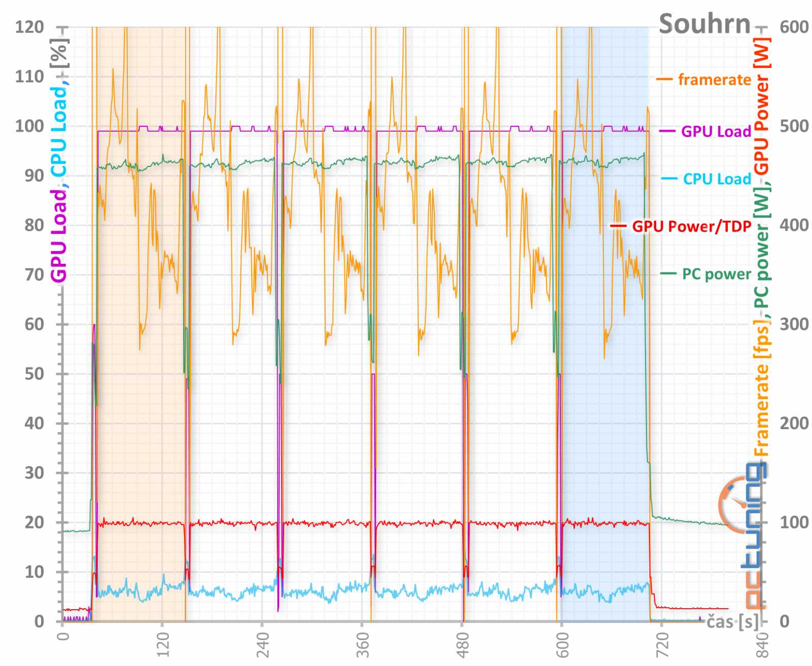This screenshot has height=666, width=812.
Task: Click left axis value 10
Action: (35, 572)
